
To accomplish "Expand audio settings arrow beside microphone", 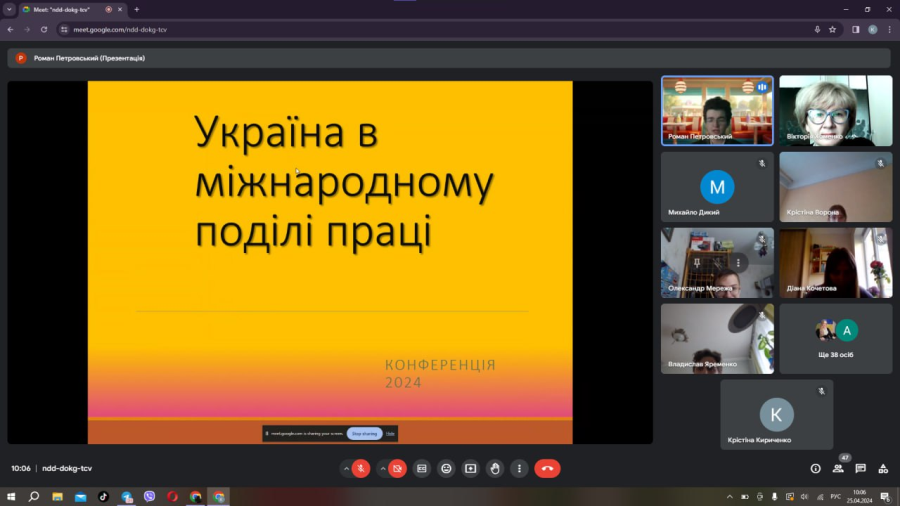I will click(x=346, y=468).
